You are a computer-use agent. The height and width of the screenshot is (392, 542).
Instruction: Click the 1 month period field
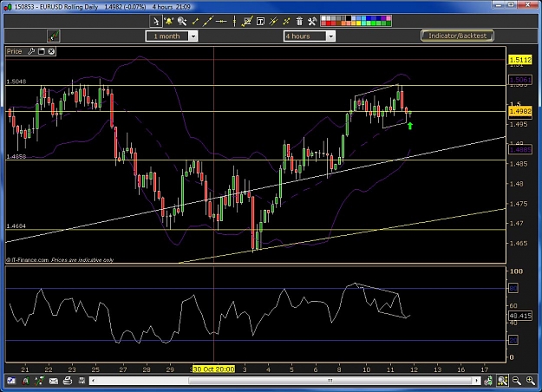167,36
